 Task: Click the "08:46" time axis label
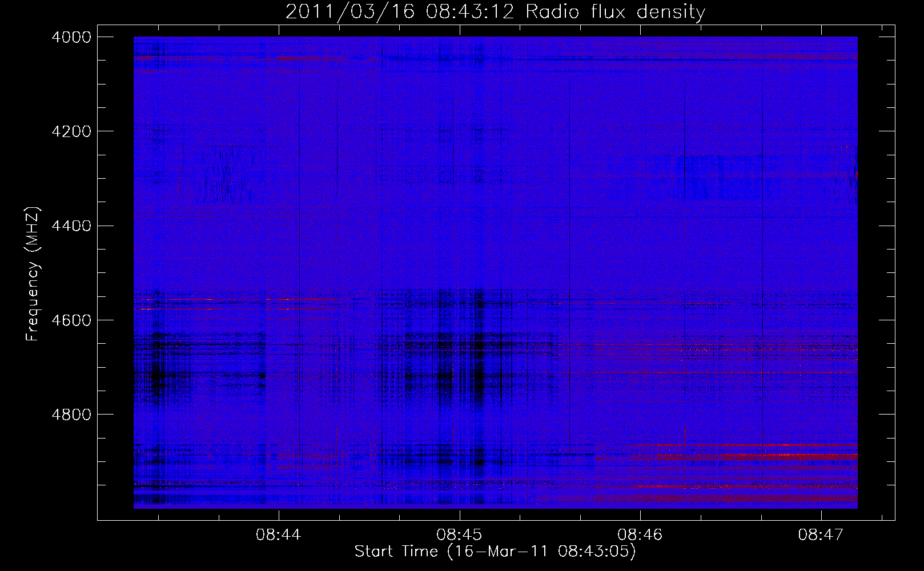(x=640, y=535)
